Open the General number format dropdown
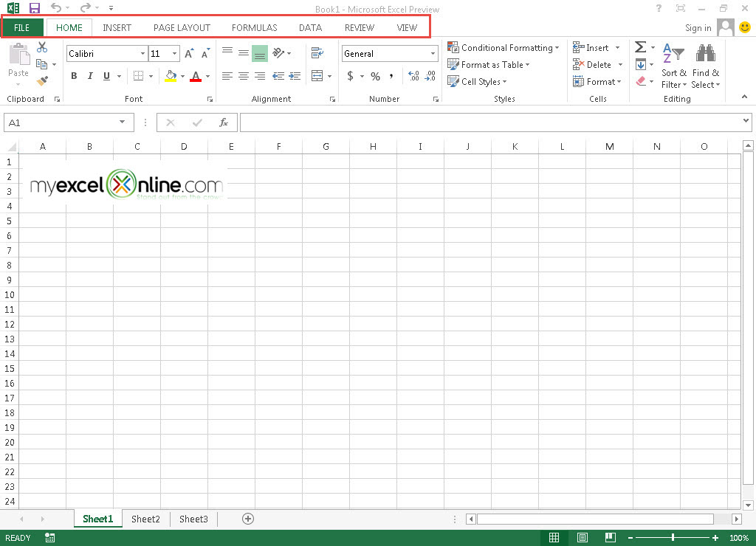 click(433, 53)
